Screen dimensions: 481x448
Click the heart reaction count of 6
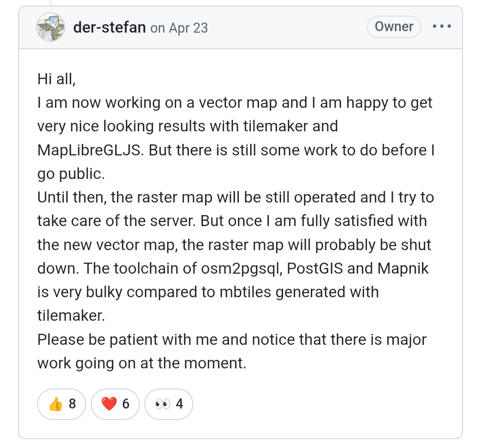coord(126,404)
